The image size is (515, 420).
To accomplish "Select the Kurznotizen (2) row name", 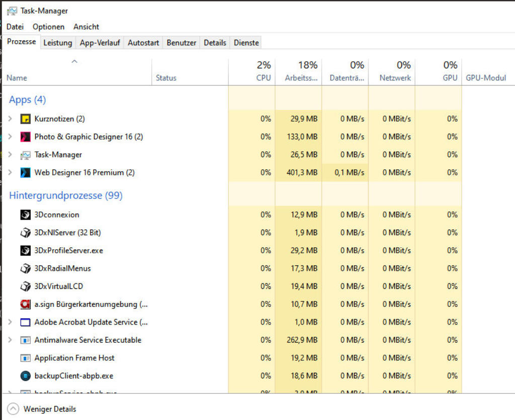I will 59,119.
